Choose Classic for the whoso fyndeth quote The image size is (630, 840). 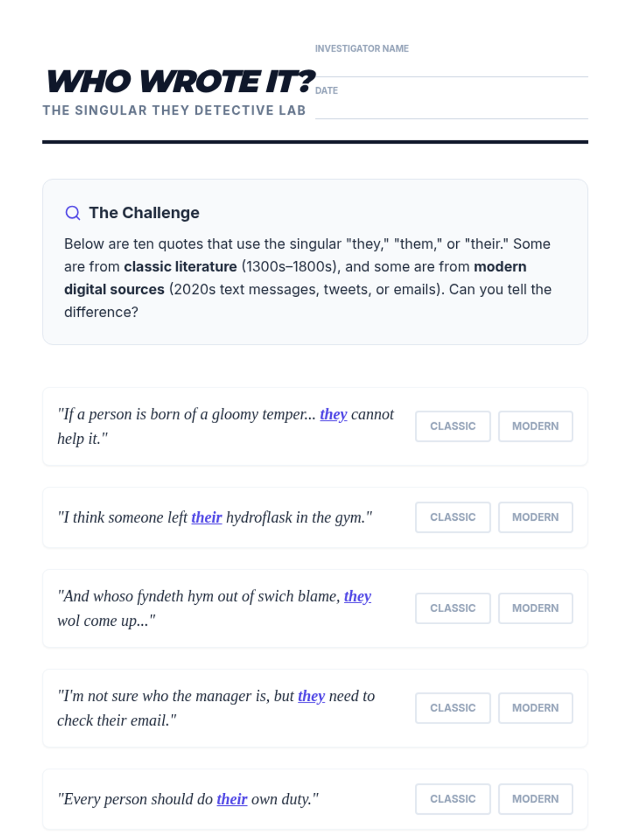[453, 608]
